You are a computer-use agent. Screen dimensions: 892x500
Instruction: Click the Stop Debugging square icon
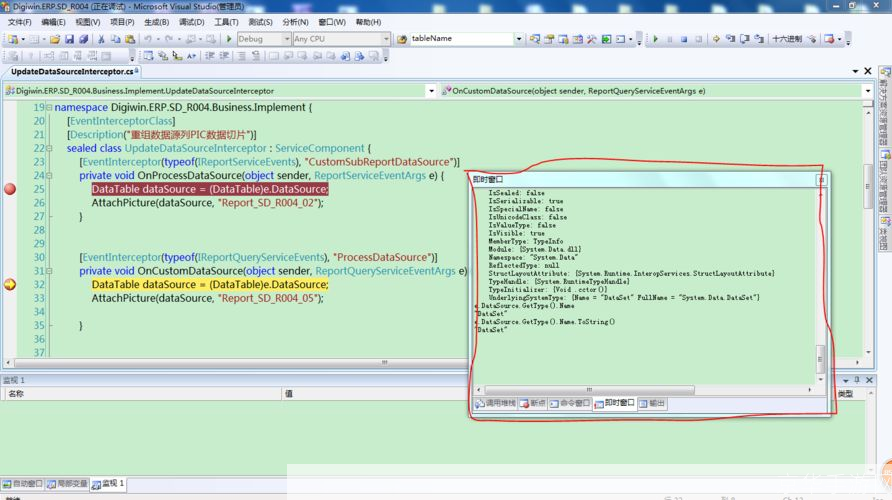[x=684, y=39]
